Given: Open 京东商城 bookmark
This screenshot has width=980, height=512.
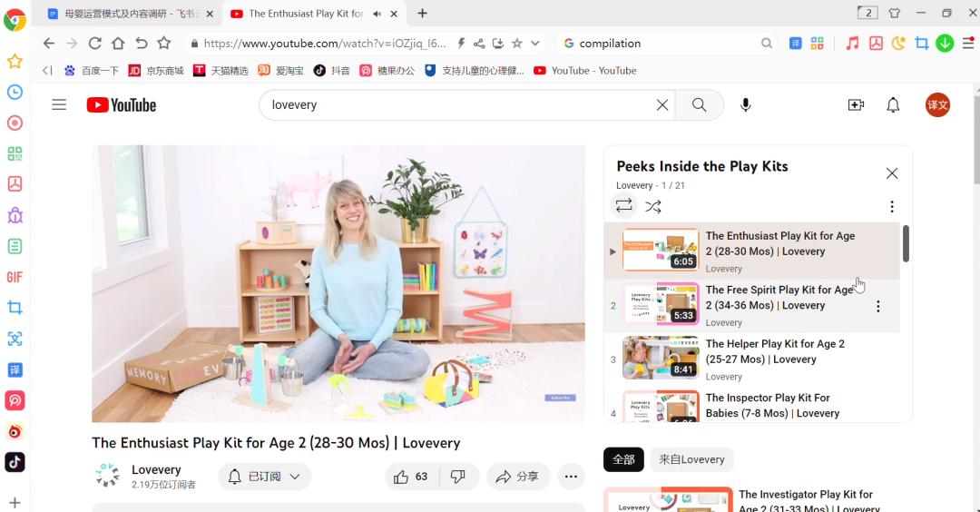Looking at the screenshot, I should pos(156,71).
